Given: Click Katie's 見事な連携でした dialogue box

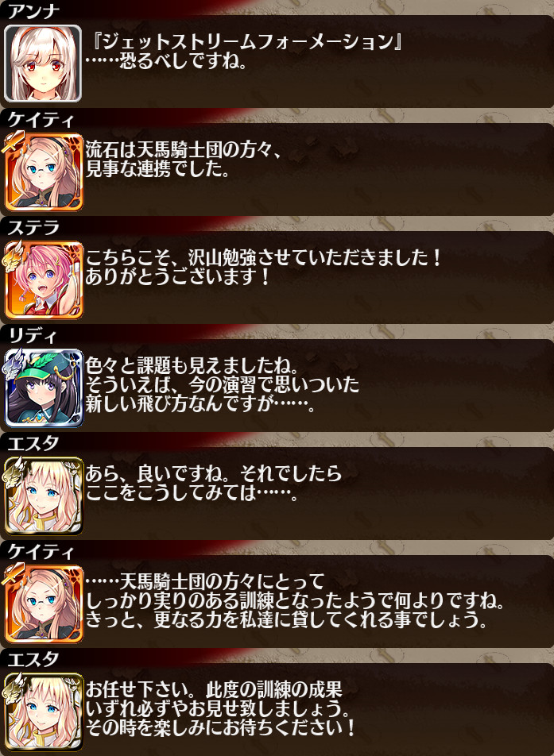Looking at the screenshot, I should click(x=318, y=168).
